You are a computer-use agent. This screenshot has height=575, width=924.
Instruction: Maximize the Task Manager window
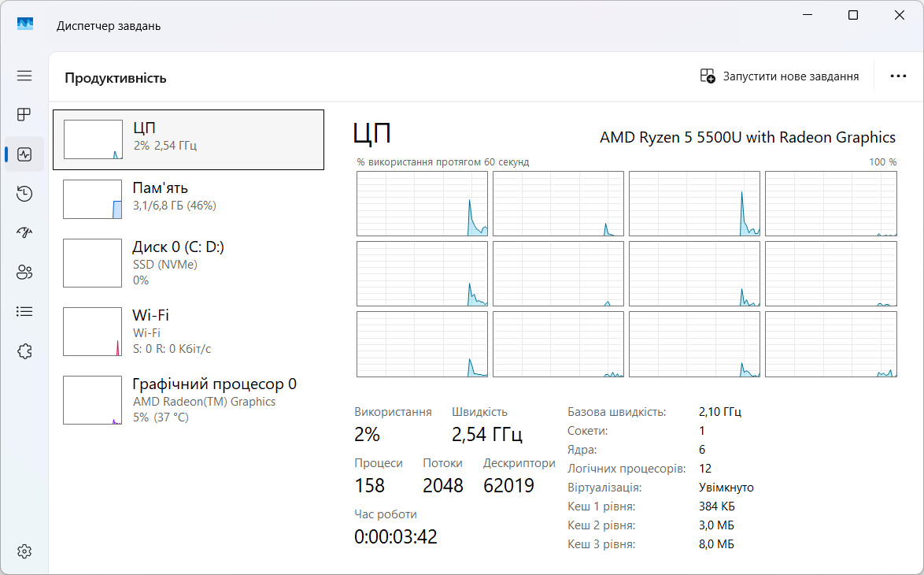852,15
